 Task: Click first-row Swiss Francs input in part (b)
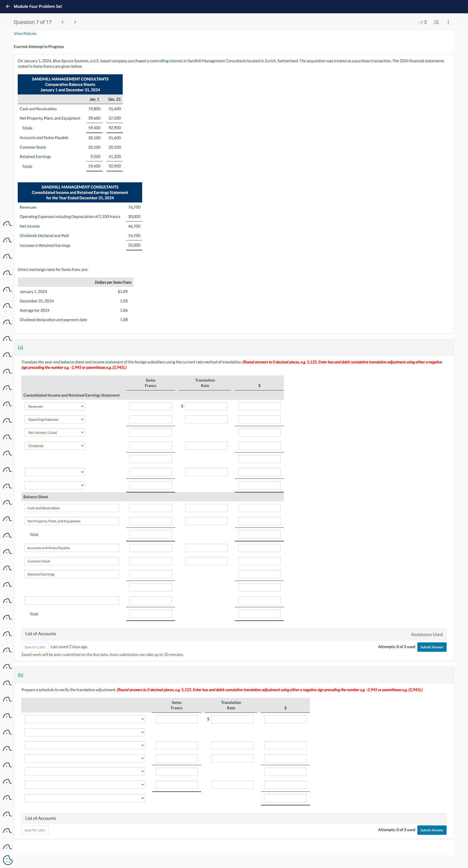pyautogui.click(x=177, y=719)
